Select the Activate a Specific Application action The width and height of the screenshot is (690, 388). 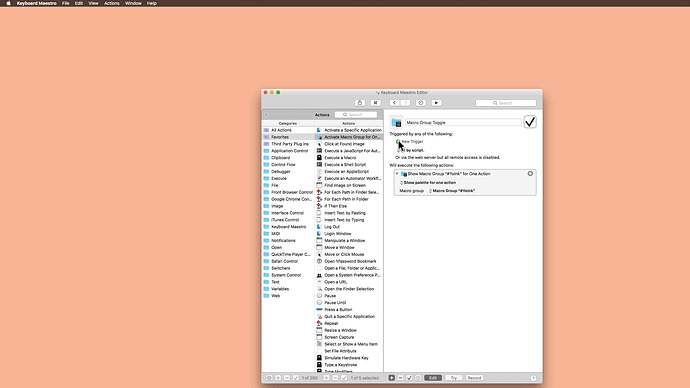click(349, 130)
